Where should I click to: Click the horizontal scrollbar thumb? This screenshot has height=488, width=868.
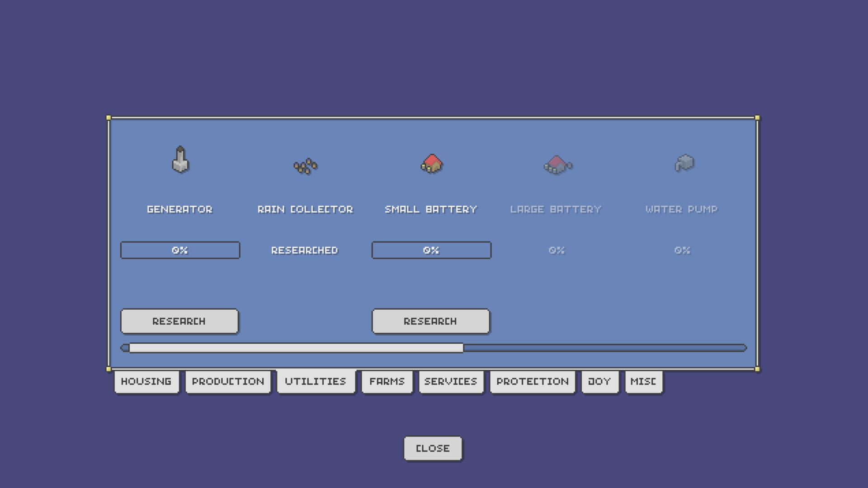coord(296,348)
